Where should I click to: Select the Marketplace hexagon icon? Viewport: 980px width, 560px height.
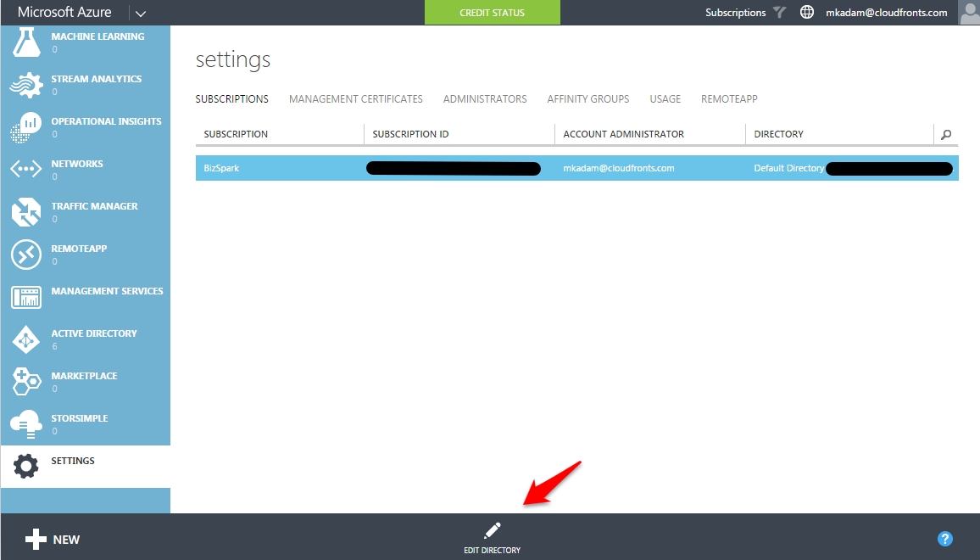pos(26,382)
